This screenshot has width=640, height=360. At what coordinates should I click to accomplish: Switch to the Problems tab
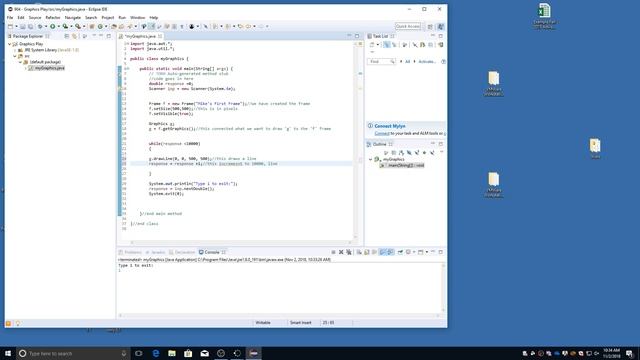coord(130,252)
